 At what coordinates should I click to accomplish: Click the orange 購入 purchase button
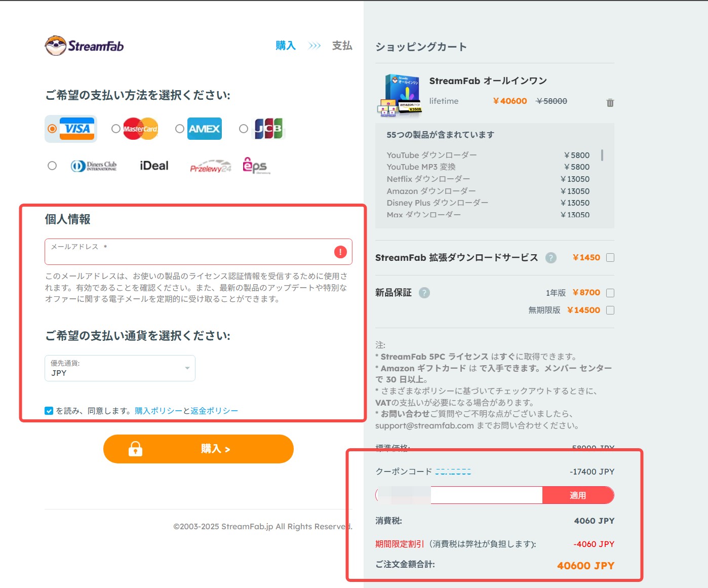(199, 449)
